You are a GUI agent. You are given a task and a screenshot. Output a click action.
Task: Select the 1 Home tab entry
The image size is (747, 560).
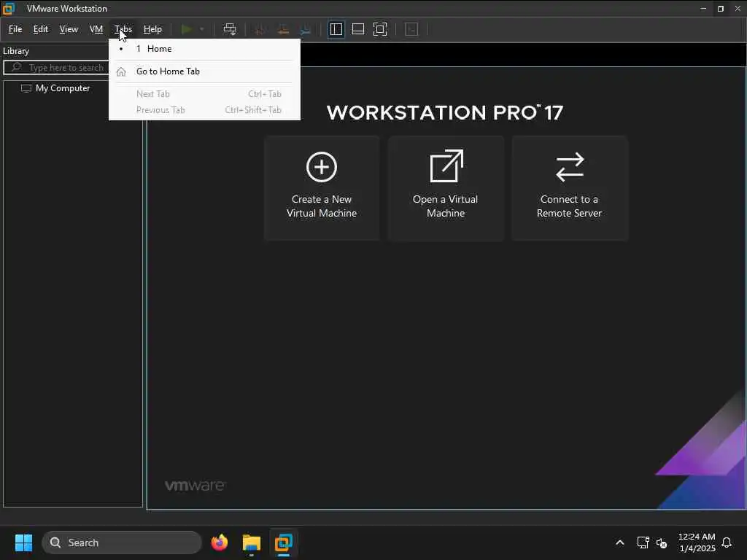[205, 49]
